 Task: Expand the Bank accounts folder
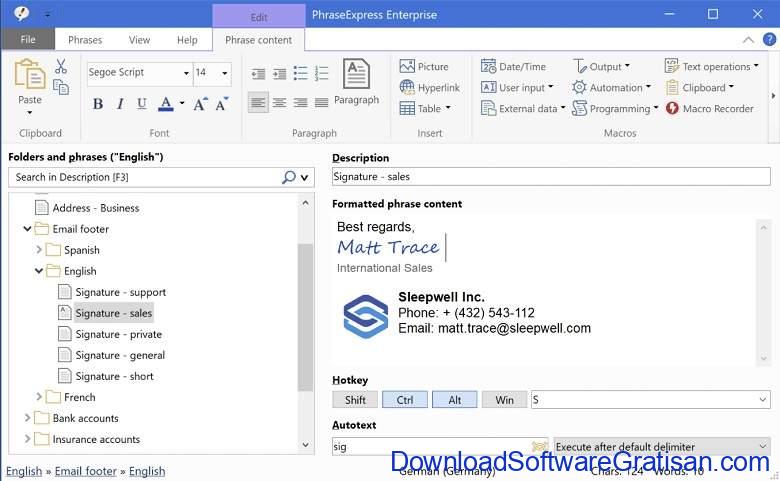[x=27, y=418]
